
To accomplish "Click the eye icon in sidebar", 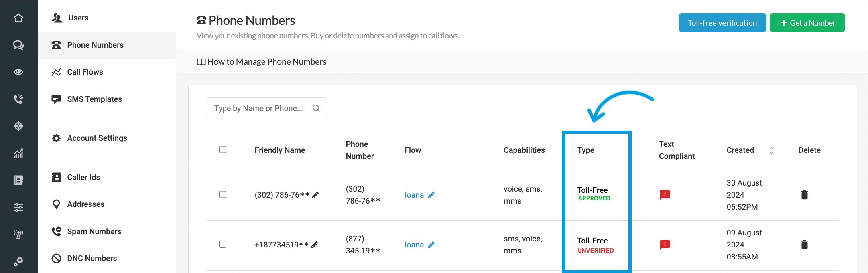I will pos(18,72).
